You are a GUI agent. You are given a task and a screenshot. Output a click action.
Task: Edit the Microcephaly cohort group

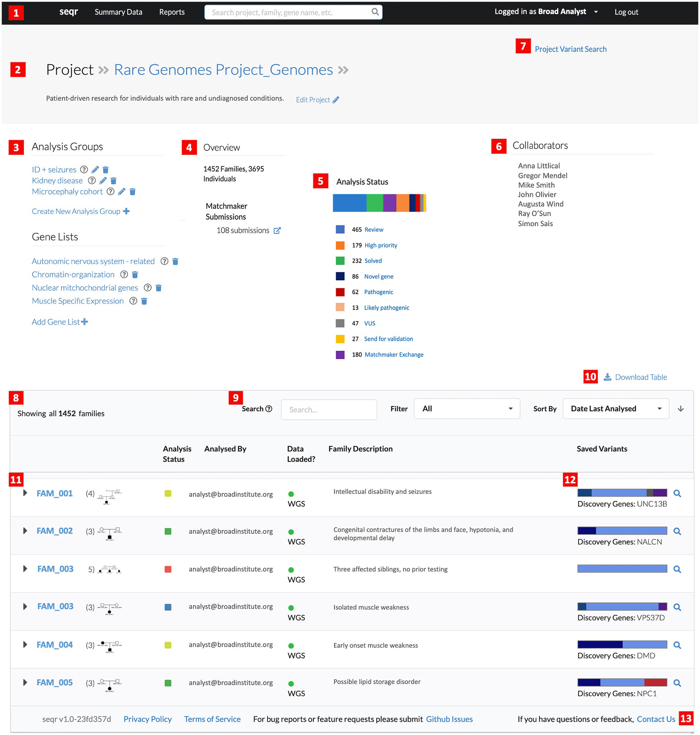pyautogui.click(x=122, y=191)
